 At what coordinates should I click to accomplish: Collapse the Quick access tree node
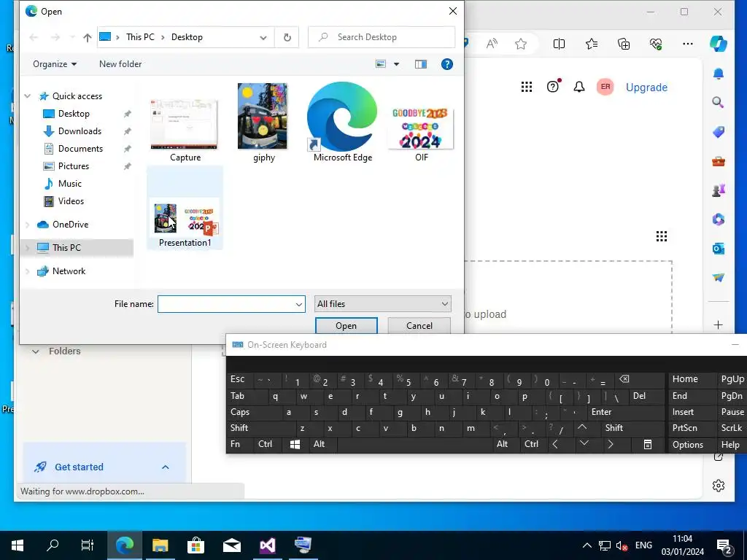[28, 96]
